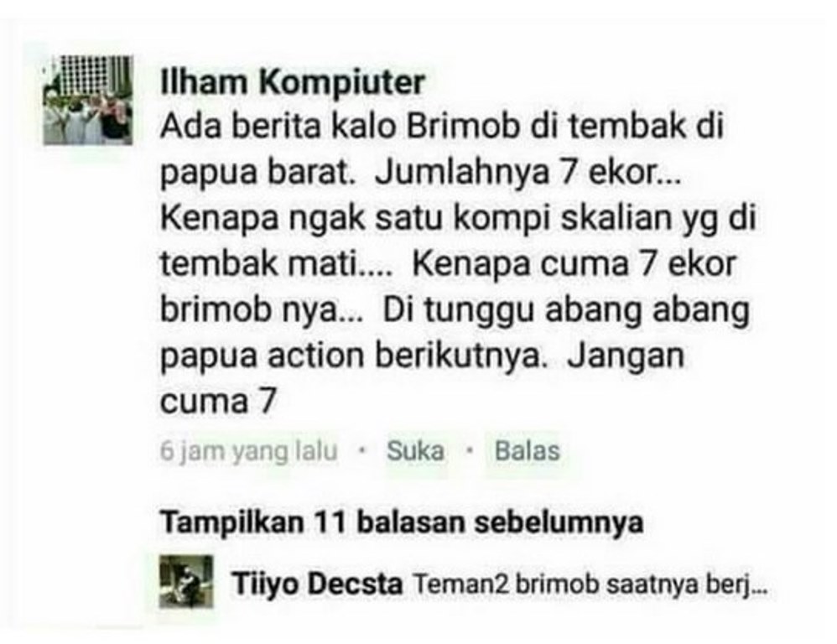837x644 pixels.
Task: Click 'tembak mati' phrase in the comment
Action: click(x=275, y=263)
